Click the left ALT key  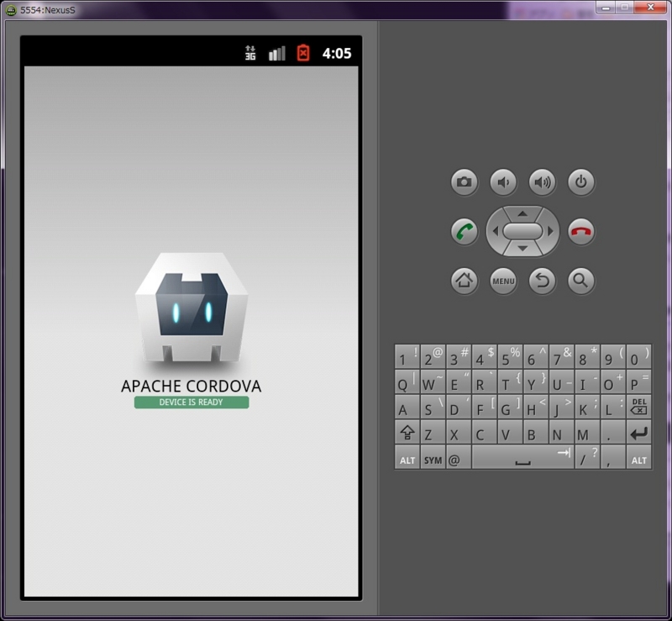[x=407, y=457]
